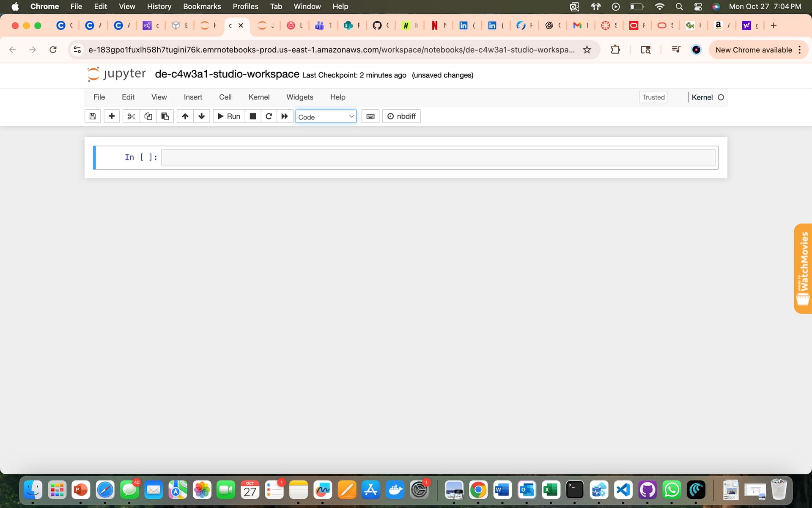Bookmark this page with star icon

click(587, 50)
